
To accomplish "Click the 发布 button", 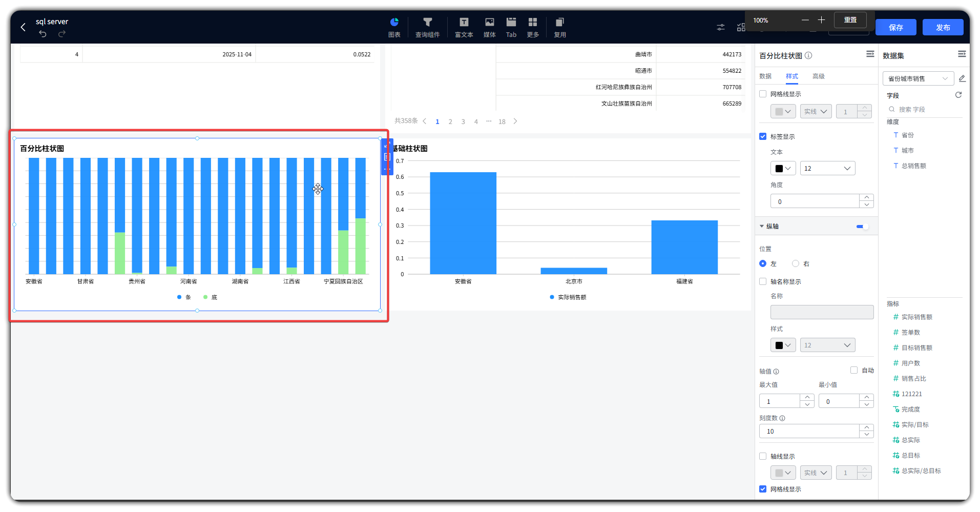I will [x=943, y=27].
